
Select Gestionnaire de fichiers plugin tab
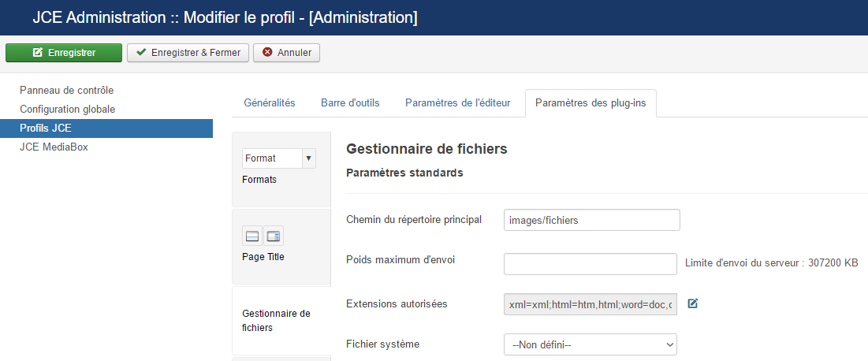click(281, 321)
